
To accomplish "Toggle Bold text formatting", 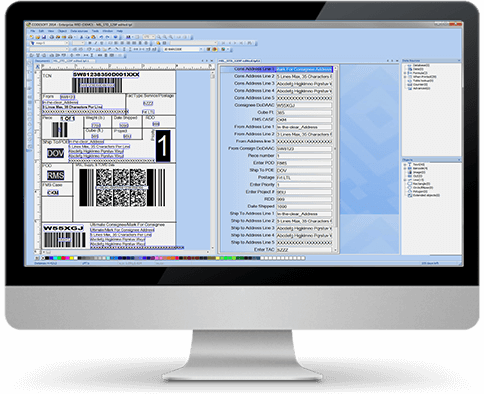I will (90, 43).
